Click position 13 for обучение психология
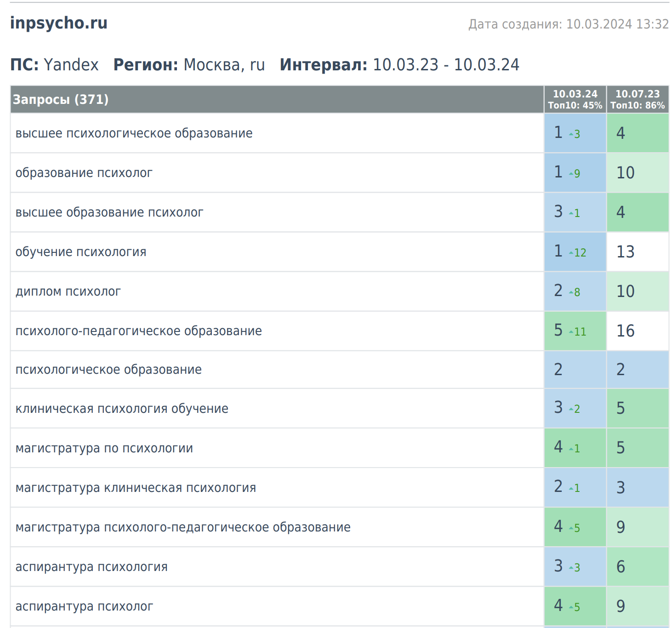 pyautogui.click(x=638, y=252)
